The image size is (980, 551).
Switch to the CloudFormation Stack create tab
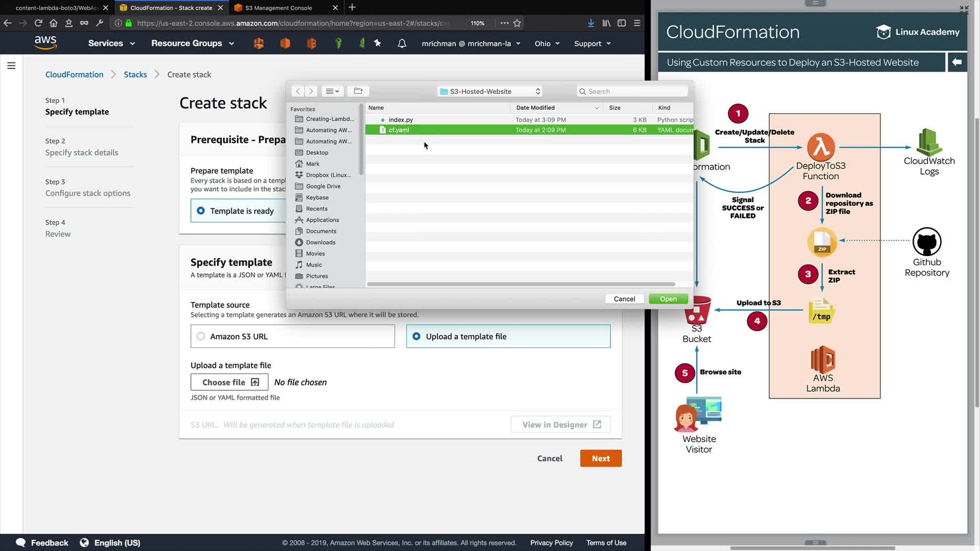[171, 8]
